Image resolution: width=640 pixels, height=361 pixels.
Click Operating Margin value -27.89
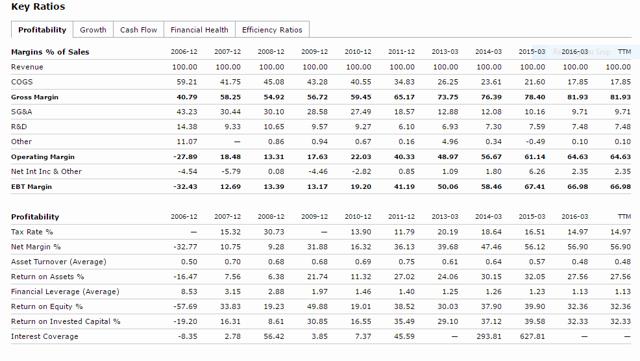[185, 157]
